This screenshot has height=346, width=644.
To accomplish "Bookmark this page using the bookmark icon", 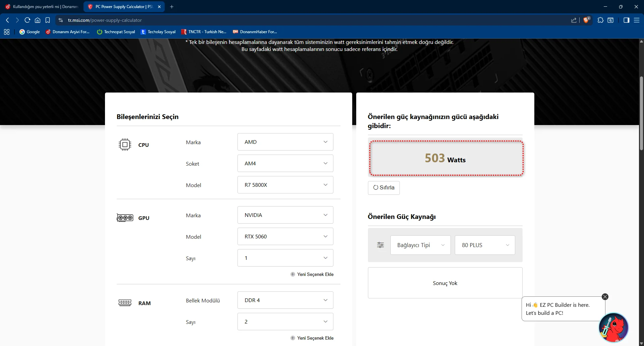I will click(x=48, y=20).
